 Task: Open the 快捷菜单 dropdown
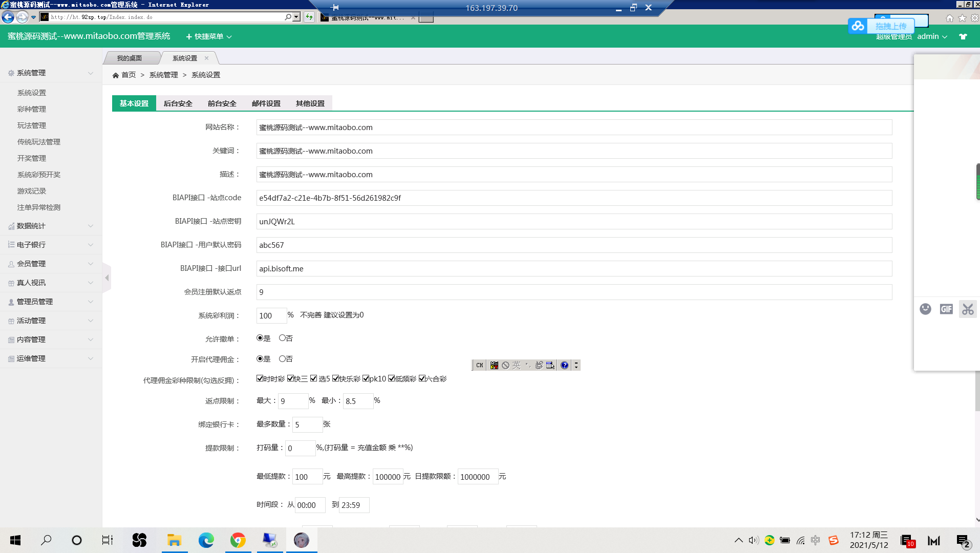point(209,36)
